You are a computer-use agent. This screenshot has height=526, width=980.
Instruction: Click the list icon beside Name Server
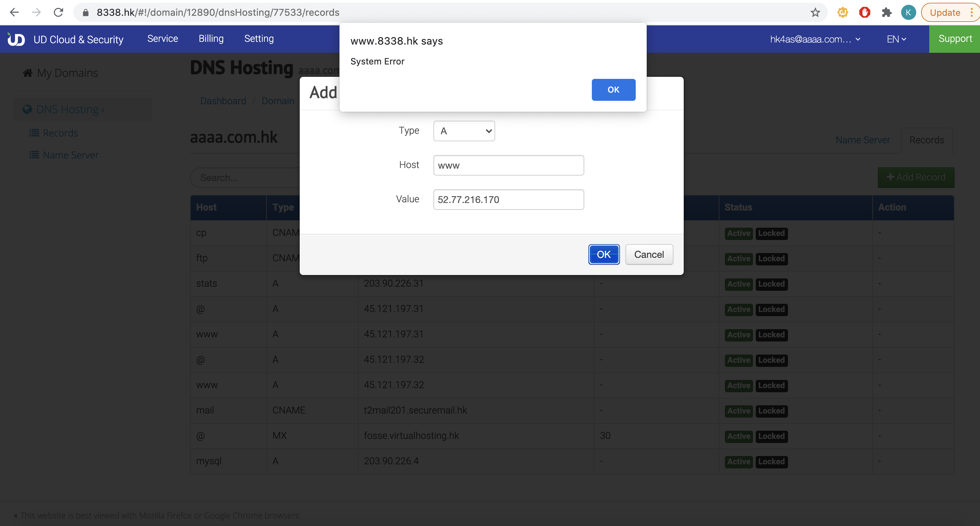tap(34, 155)
